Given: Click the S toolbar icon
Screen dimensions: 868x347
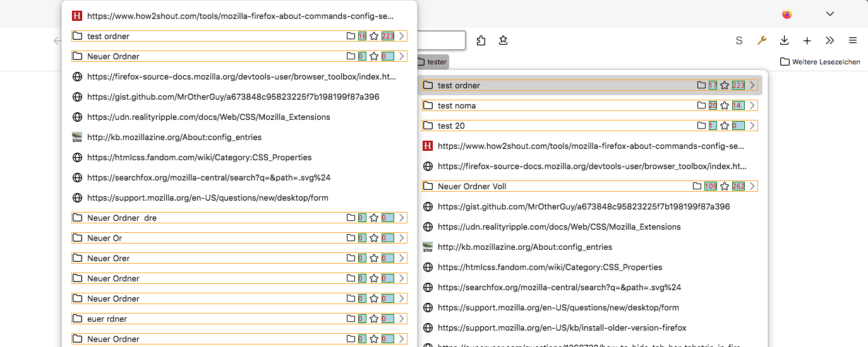Looking at the screenshot, I should coord(739,40).
